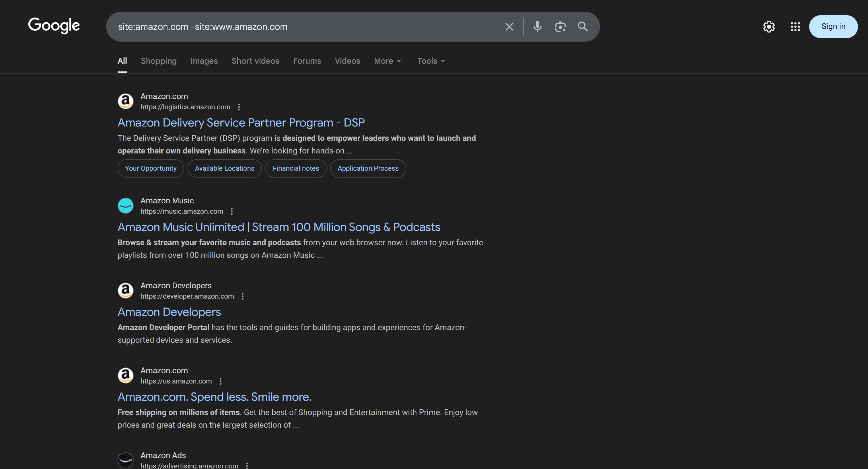Click the Amazon Music favicon
Image resolution: width=868 pixels, height=469 pixels.
pyautogui.click(x=125, y=205)
